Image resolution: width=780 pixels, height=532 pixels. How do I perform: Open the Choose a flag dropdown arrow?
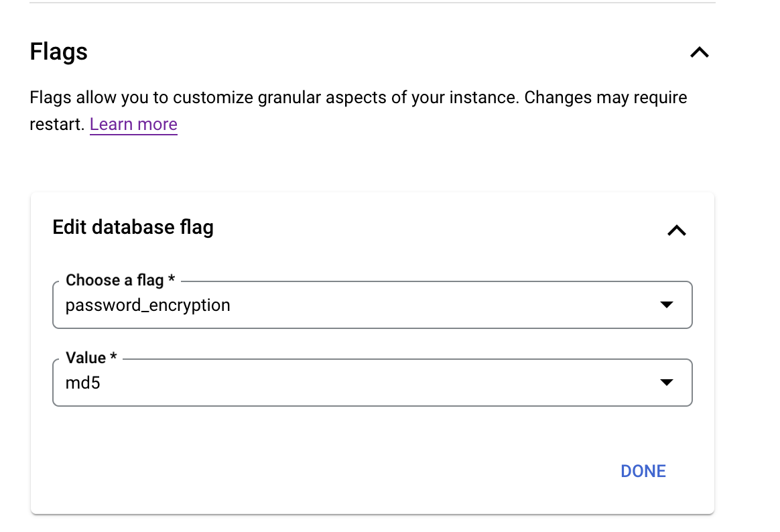point(665,305)
